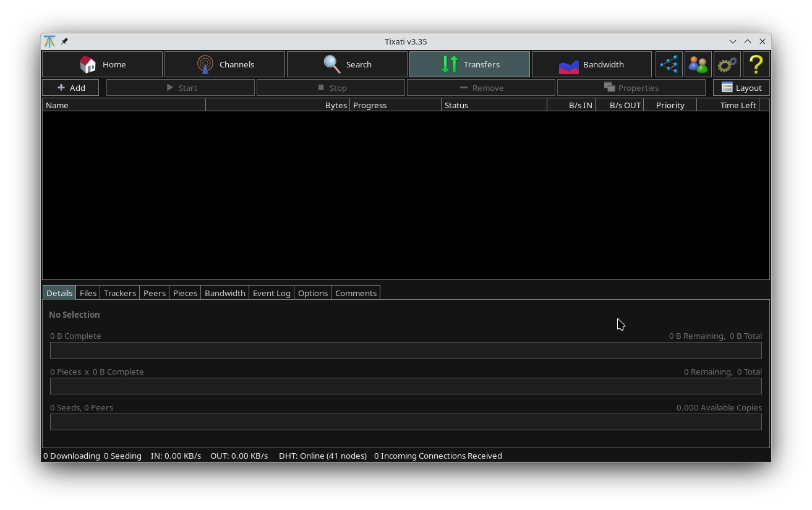812x510 pixels.
Task: Click the Start transfer button
Action: [181, 88]
